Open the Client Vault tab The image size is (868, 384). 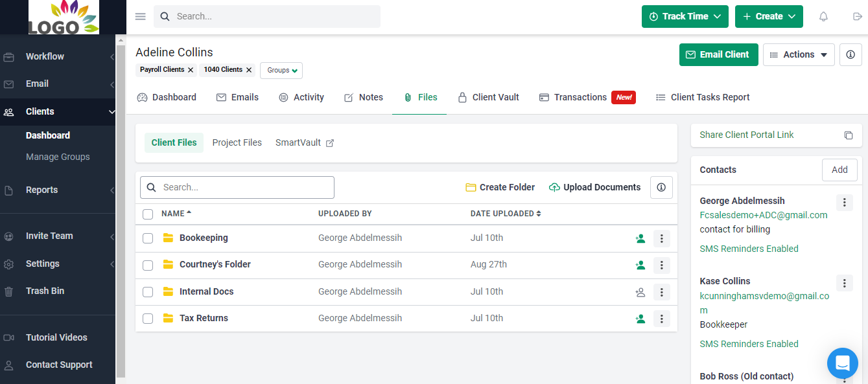[x=488, y=97]
